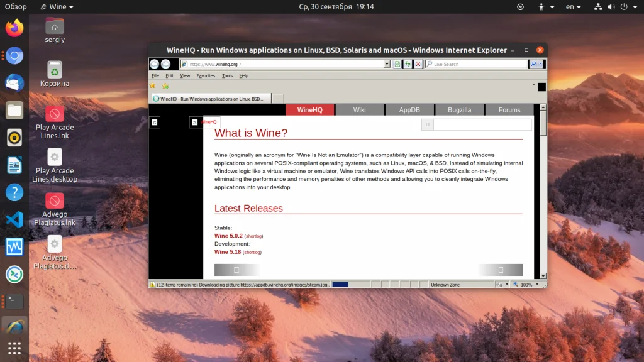Click the IE Back navigation button

155,64
